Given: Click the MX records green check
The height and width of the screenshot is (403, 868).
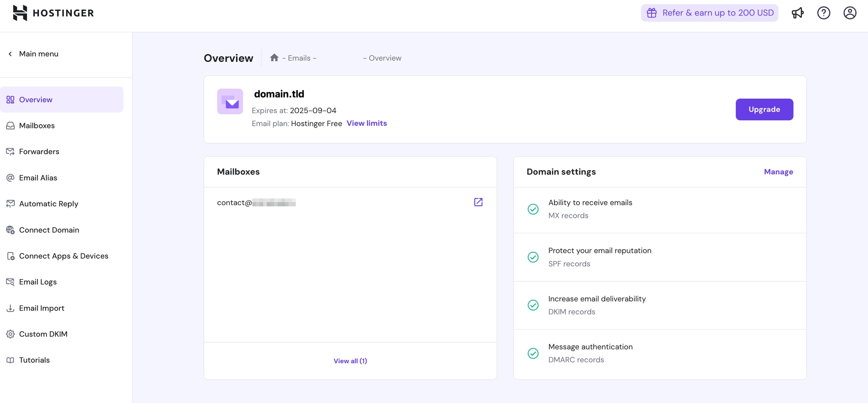Looking at the screenshot, I should point(533,209).
